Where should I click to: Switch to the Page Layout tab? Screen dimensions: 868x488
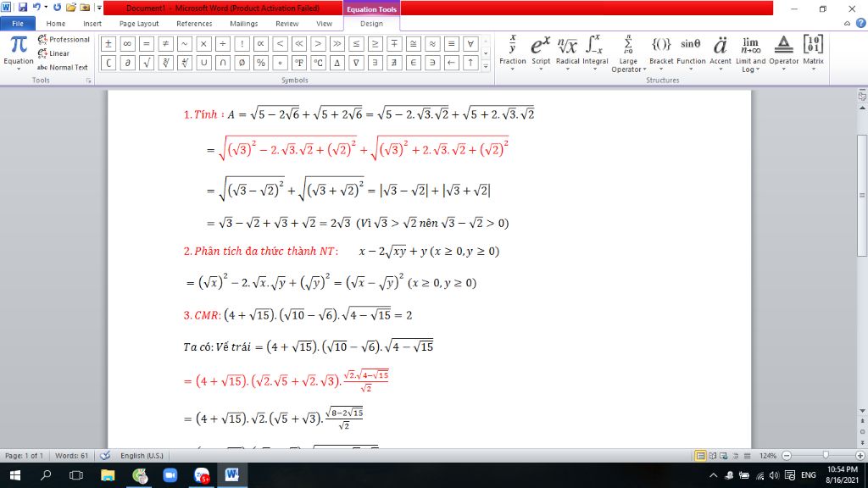(x=139, y=24)
